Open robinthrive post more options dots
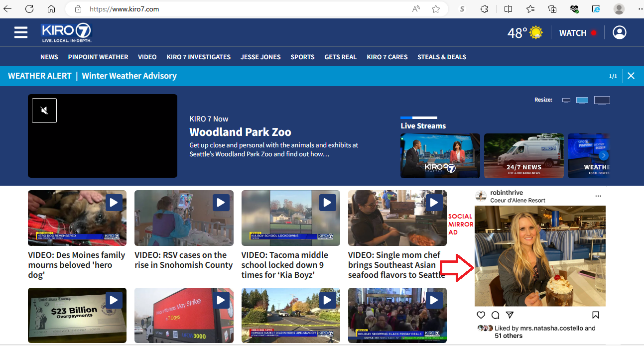The width and height of the screenshot is (644, 346). (x=598, y=196)
